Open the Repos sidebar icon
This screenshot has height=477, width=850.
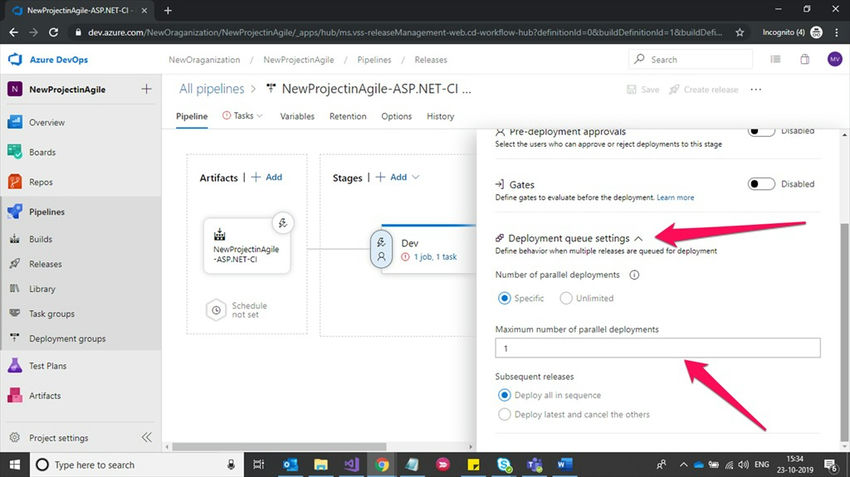[x=15, y=182]
